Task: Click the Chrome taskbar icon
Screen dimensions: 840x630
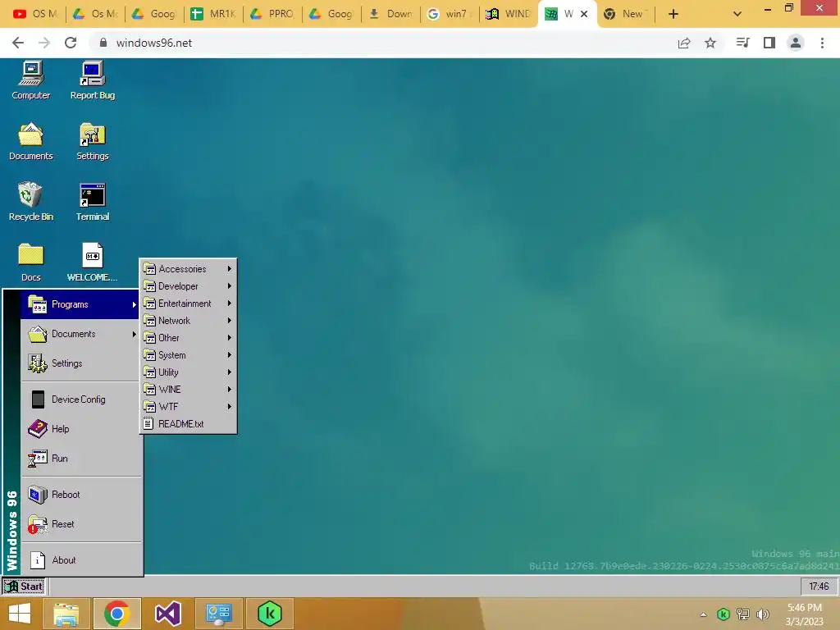Action: (x=117, y=614)
